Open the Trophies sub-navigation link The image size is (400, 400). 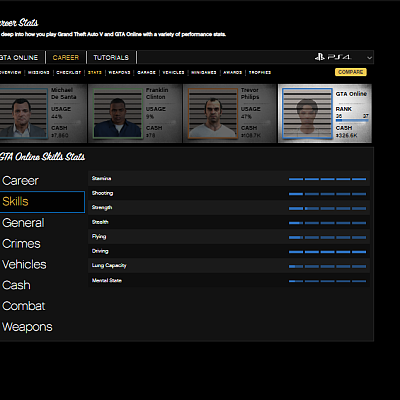(x=260, y=72)
